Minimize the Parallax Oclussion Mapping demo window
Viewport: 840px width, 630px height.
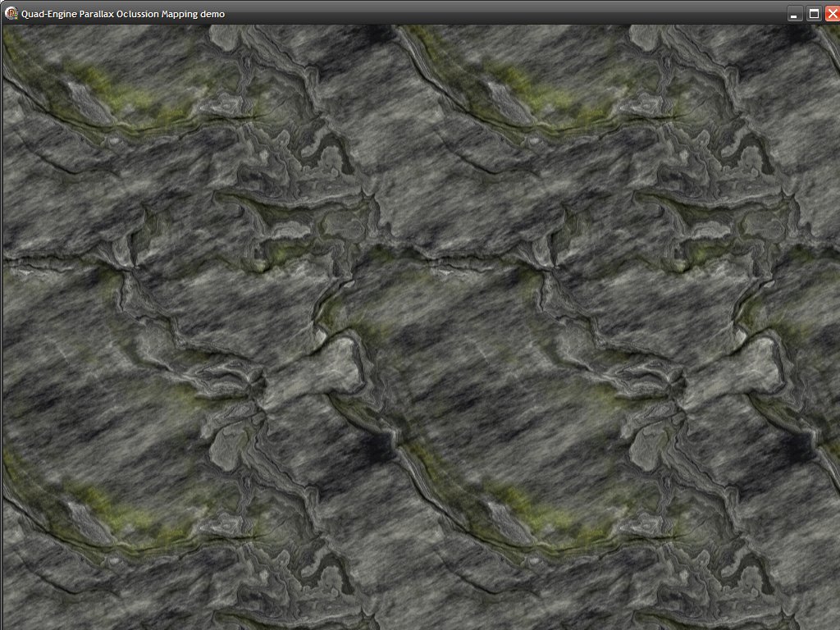[x=794, y=14]
